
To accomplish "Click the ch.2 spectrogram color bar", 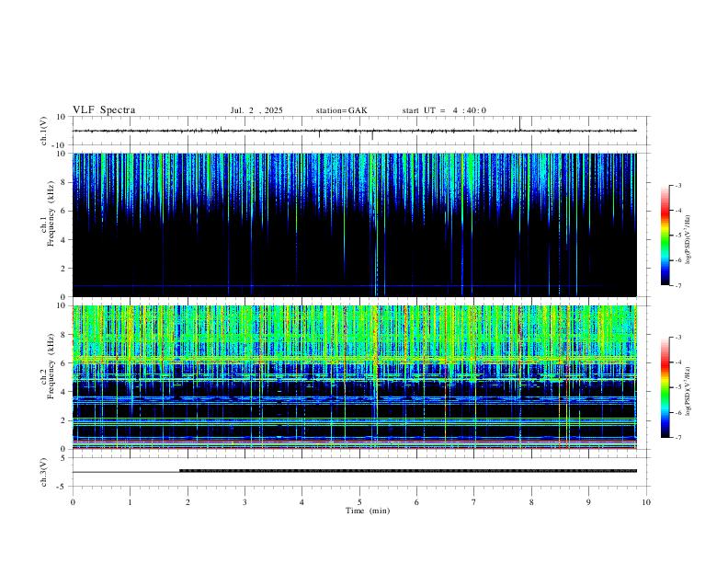I will click(x=665, y=387).
